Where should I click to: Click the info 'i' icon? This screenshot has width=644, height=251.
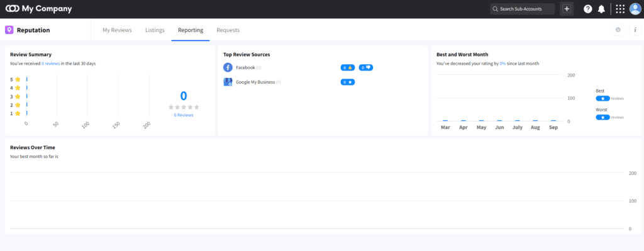tap(635, 30)
